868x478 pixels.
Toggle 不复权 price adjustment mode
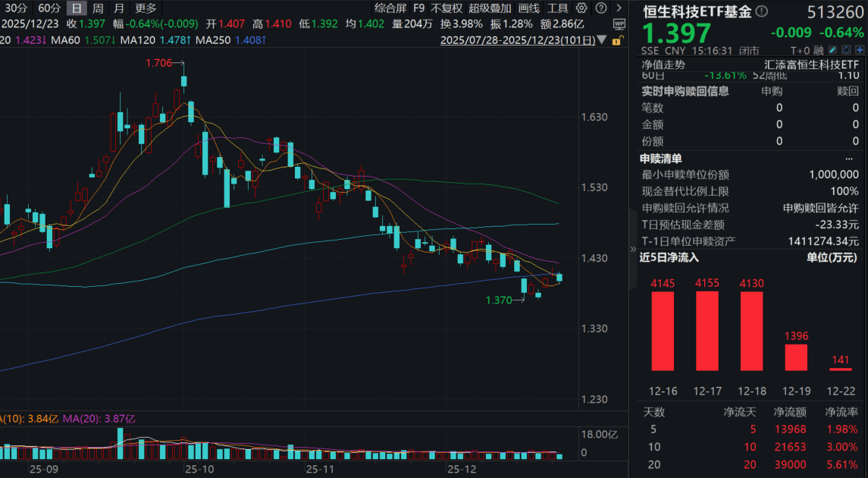[446, 8]
